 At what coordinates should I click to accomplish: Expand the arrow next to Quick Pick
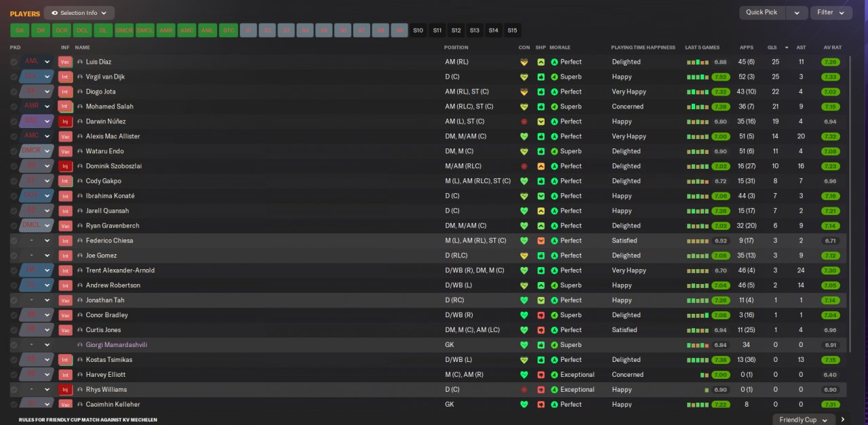click(797, 12)
